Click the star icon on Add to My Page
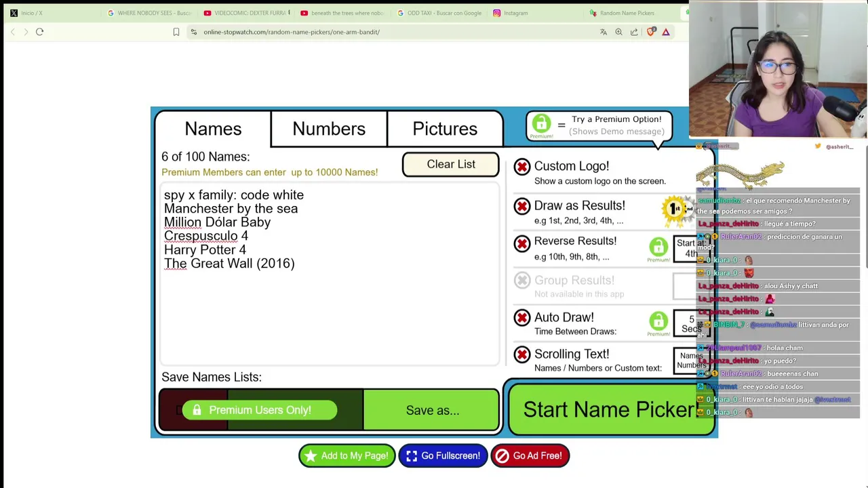 click(x=311, y=456)
